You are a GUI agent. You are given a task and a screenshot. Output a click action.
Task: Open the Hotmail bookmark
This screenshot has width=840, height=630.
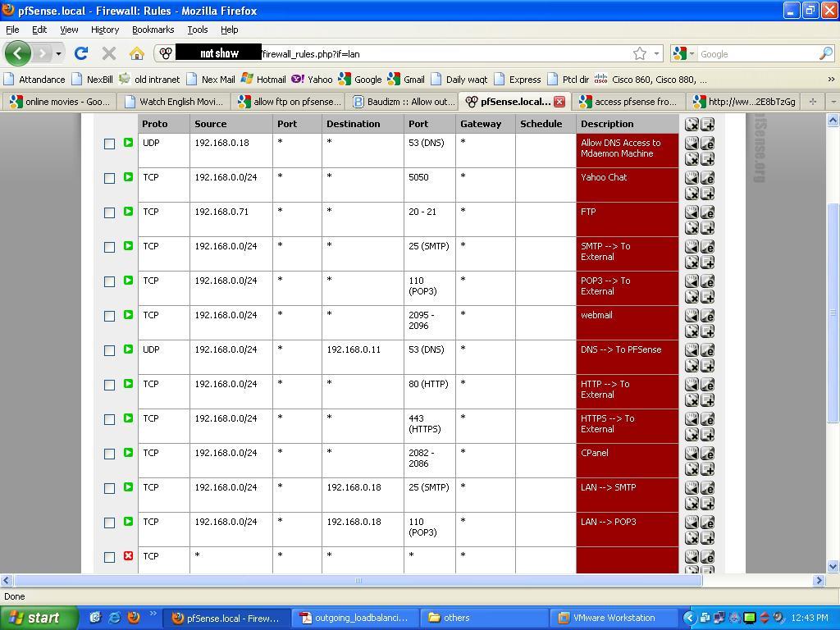tap(263, 80)
